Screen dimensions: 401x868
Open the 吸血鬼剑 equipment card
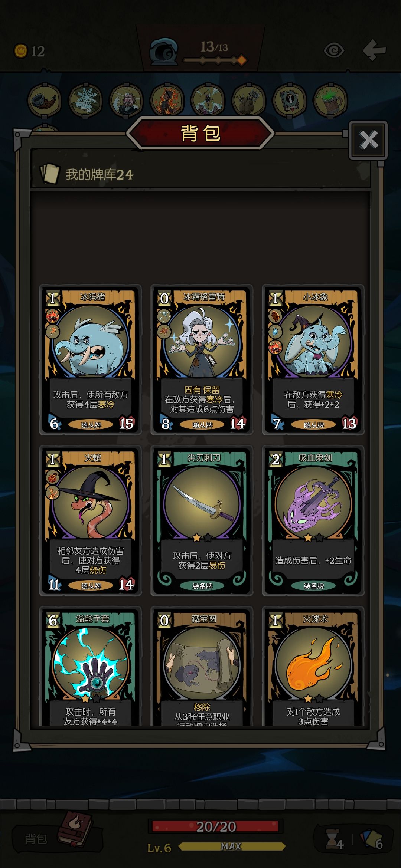(x=313, y=520)
